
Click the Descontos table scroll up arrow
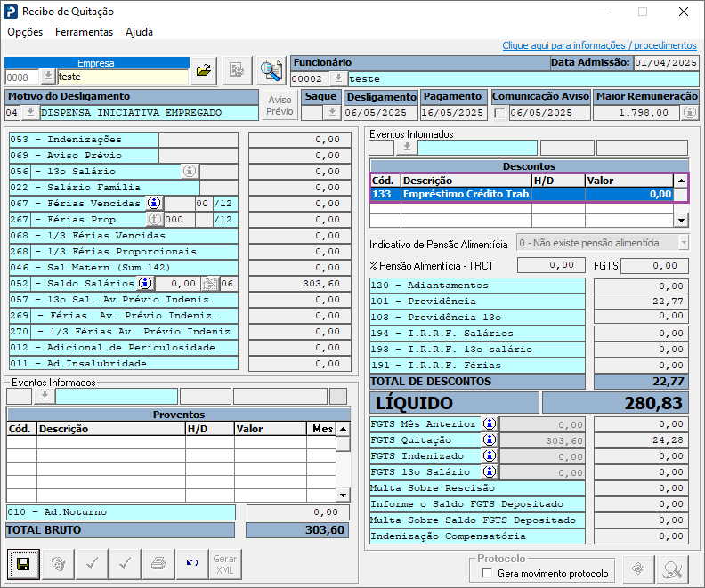click(x=681, y=181)
